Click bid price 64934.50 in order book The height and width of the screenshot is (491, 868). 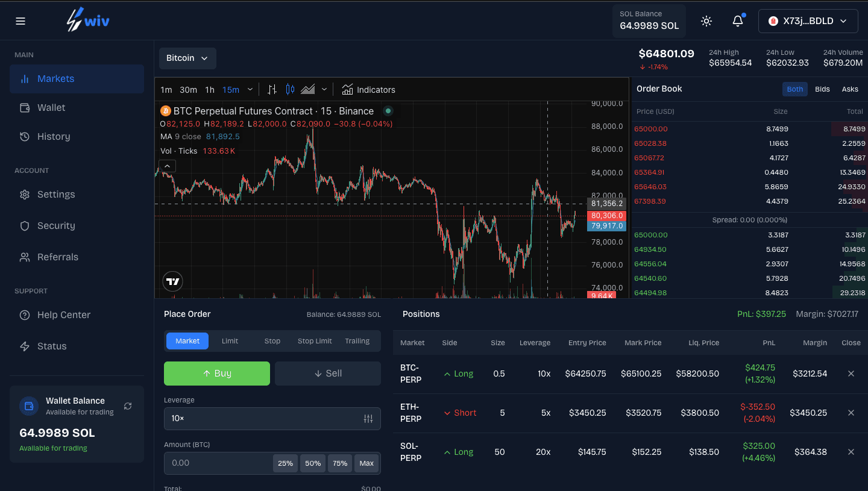650,249
